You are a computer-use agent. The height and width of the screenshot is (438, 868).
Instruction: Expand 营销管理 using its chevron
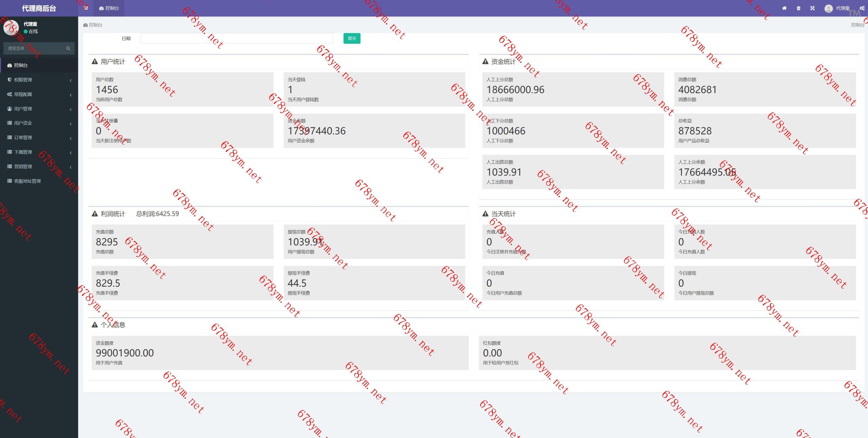(71, 167)
